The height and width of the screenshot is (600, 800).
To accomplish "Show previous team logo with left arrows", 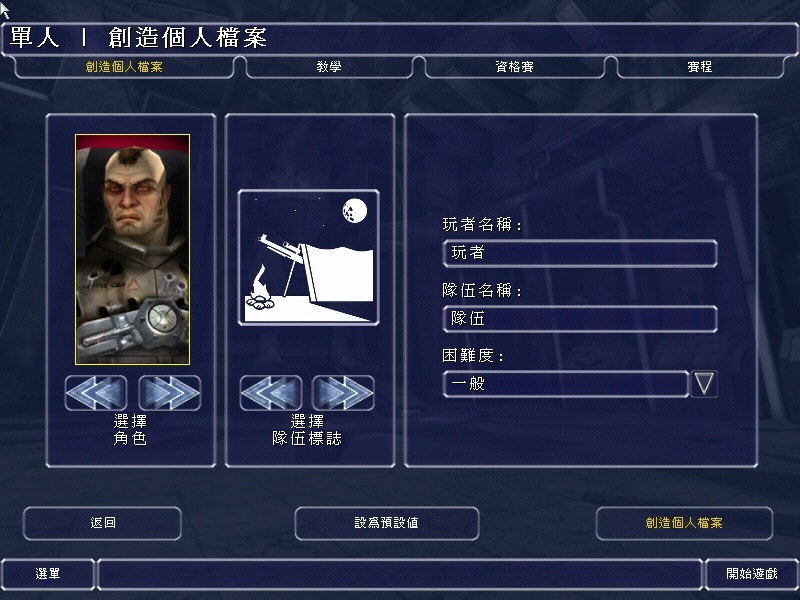I will (270, 392).
